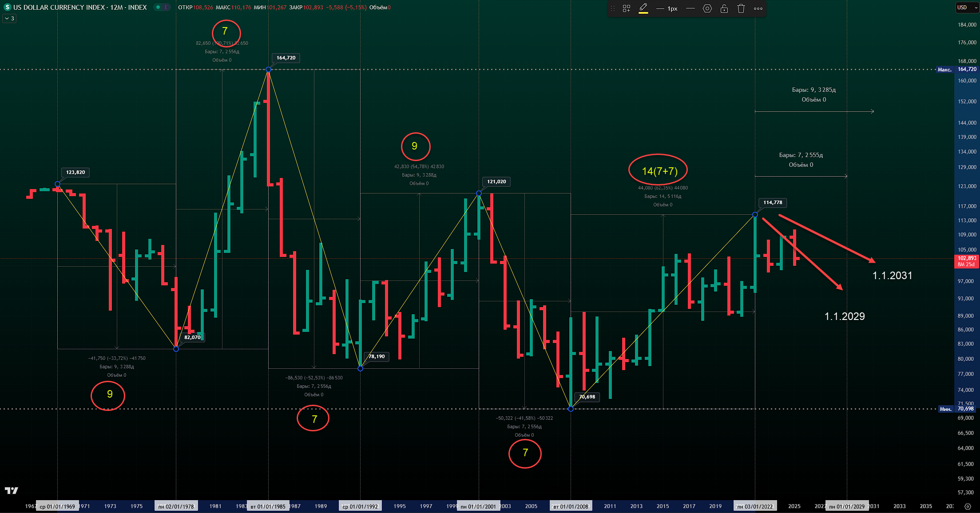Click the TradingView logo in chart corner
Image resolution: width=980 pixels, height=513 pixels.
[12, 490]
